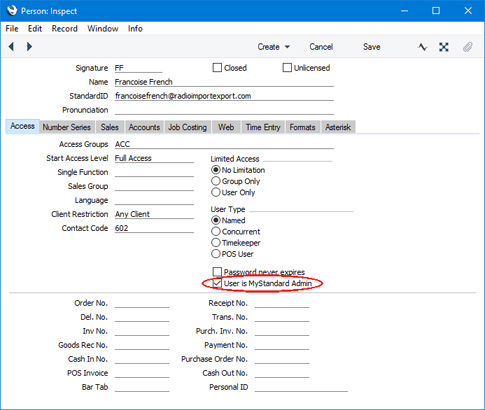
Task: Minimize the Person Inspect window
Action: [404, 11]
